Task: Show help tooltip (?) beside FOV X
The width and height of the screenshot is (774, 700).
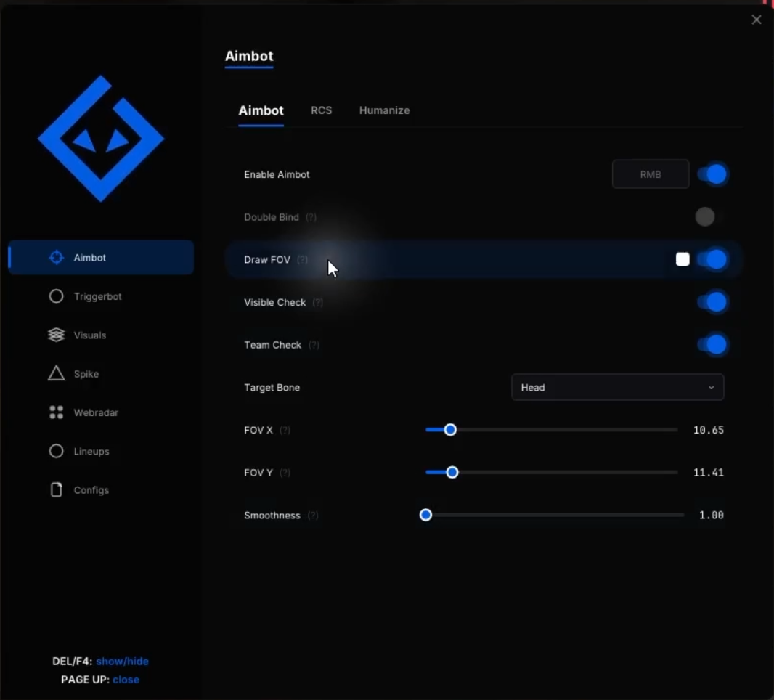Action: [285, 430]
